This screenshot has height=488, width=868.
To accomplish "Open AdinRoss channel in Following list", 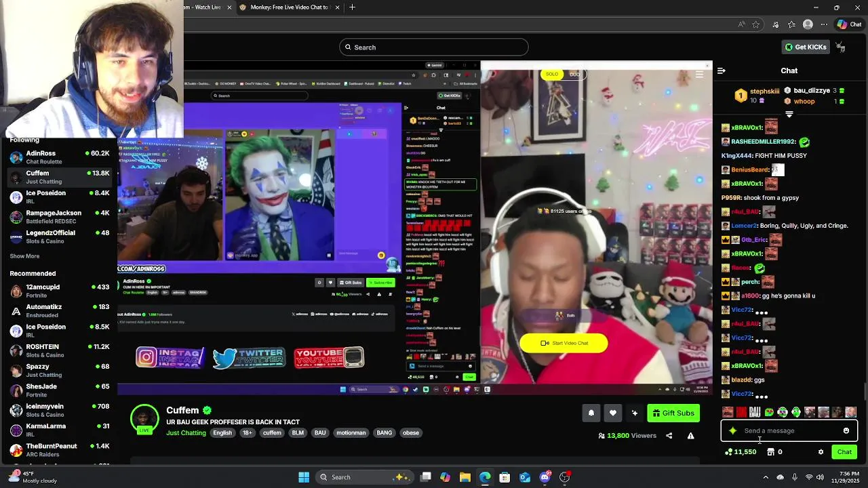I will (59, 157).
